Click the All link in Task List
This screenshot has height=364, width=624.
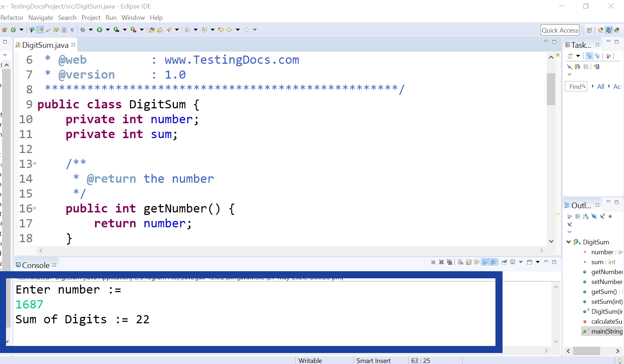[600, 86]
